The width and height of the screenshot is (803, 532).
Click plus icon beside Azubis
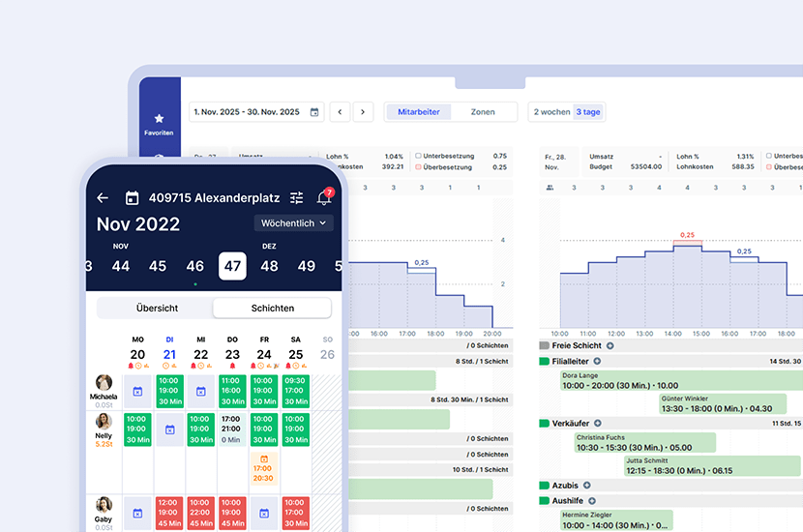pos(586,486)
